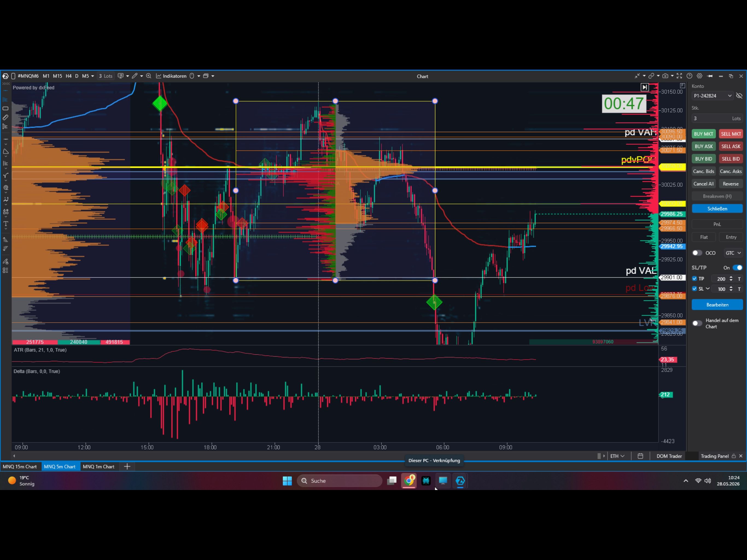The height and width of the screenshot is (560, 747).
Task: Expand the camera screenshot options arrow
Action: tap(672, 76)
